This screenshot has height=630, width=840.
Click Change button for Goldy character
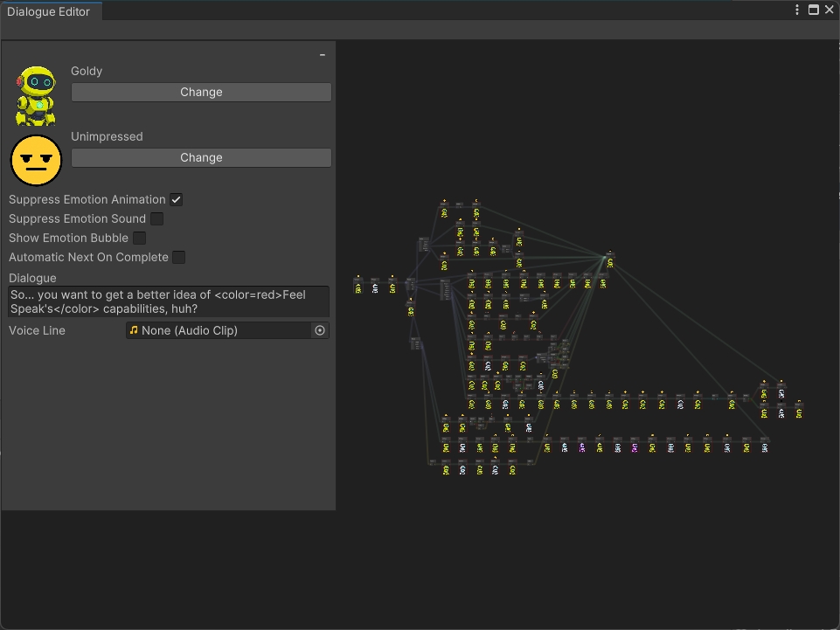(201, 92)
